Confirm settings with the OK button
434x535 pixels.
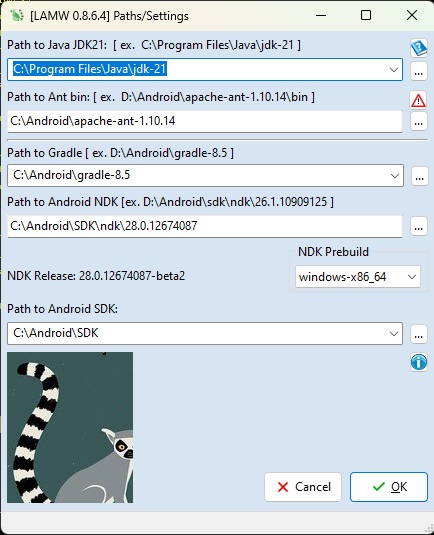tap(389, 487)
